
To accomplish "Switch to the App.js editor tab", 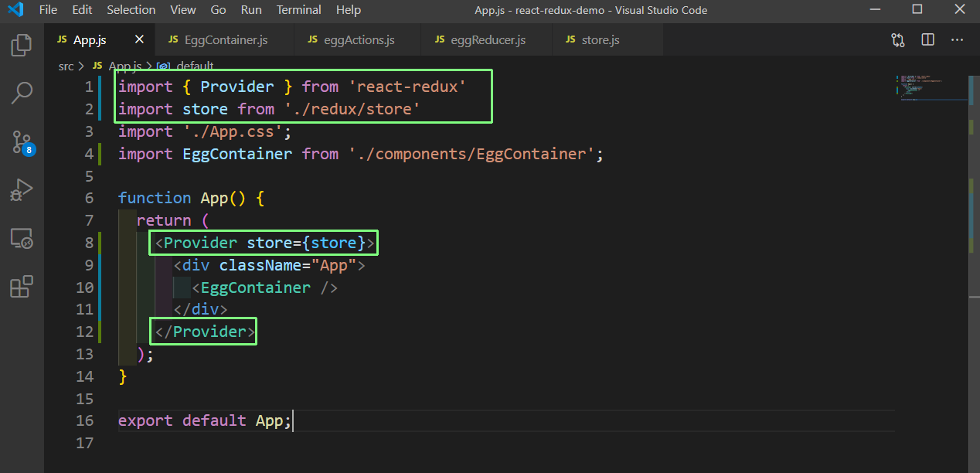I will pyautogui.click(x=90, y=39).
